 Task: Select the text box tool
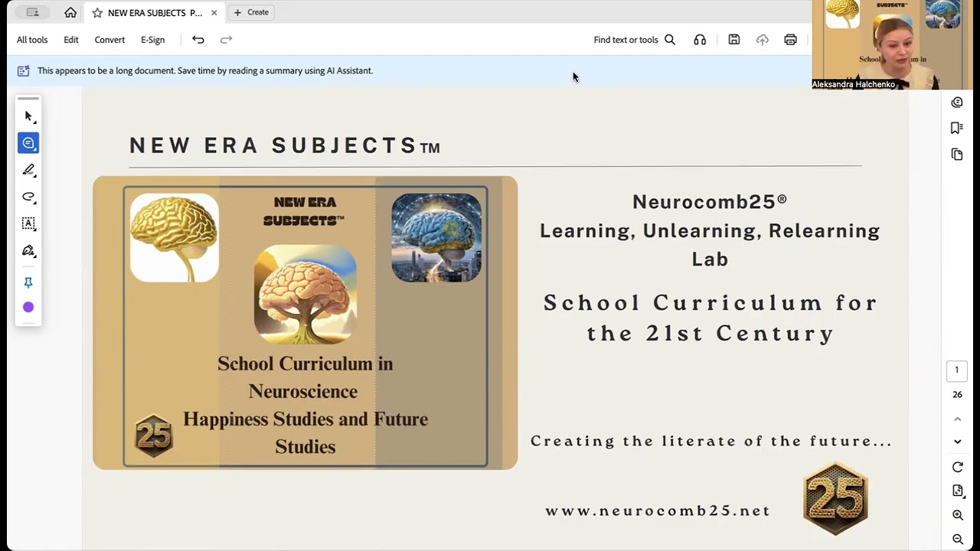click(28, 223)
